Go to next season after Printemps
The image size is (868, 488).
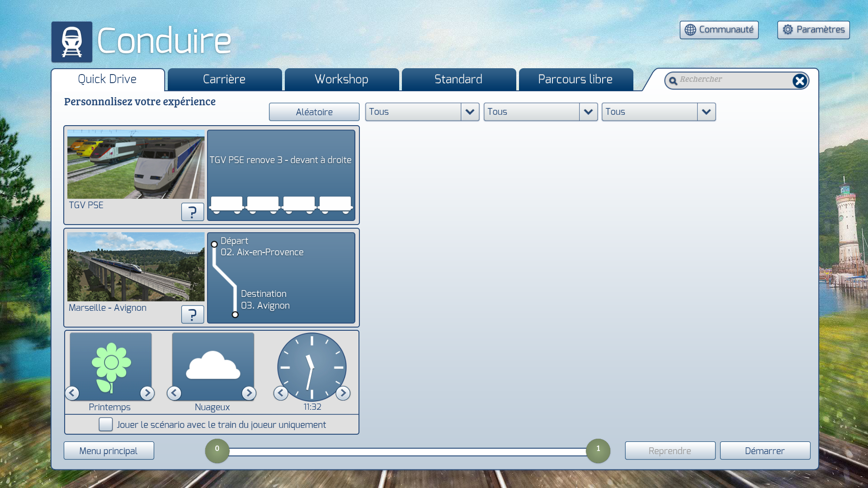click(x=147, y=393)
